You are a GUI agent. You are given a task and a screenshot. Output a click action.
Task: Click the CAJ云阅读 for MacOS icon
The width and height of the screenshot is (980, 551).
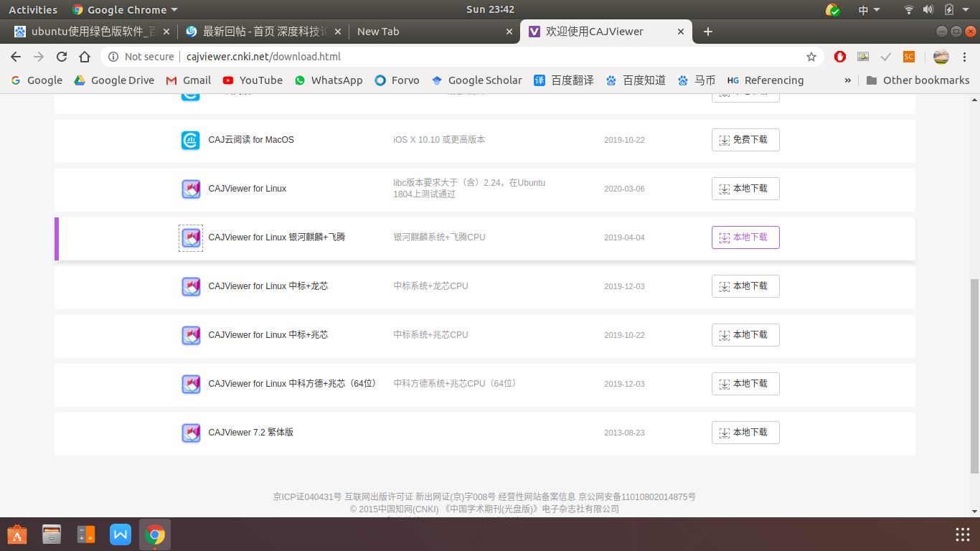point(191,140)
